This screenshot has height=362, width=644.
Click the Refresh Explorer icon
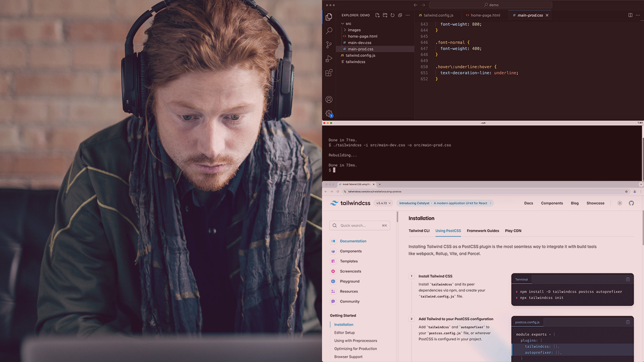tap(392, 16)
